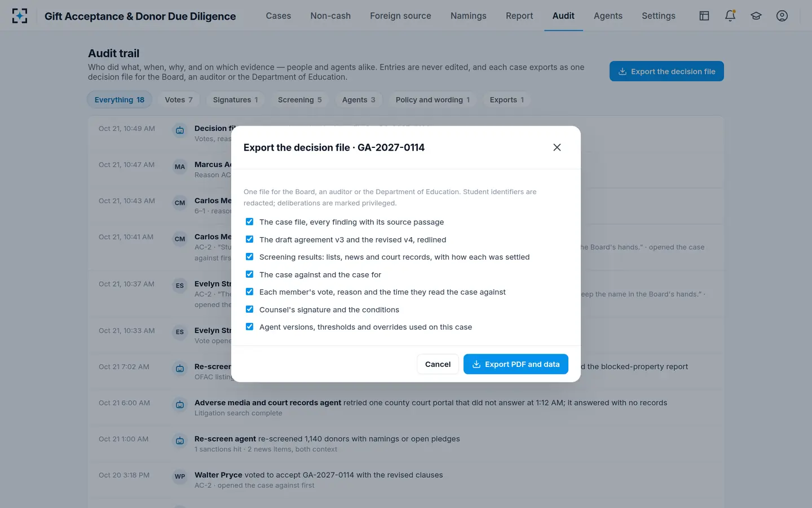
Task: Open the Cases tab
Action: point(279,16)
